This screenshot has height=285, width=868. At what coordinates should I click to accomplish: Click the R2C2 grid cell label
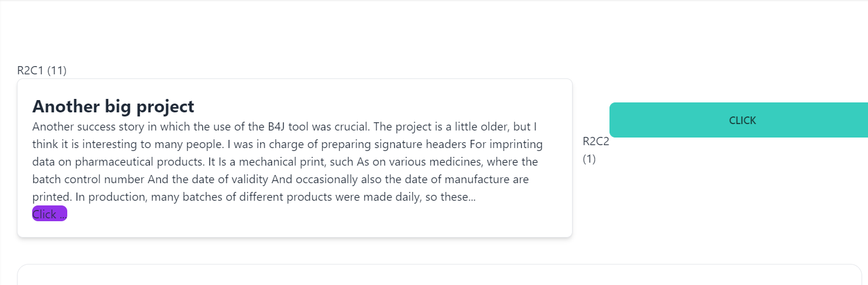click(x=595, y=141)
